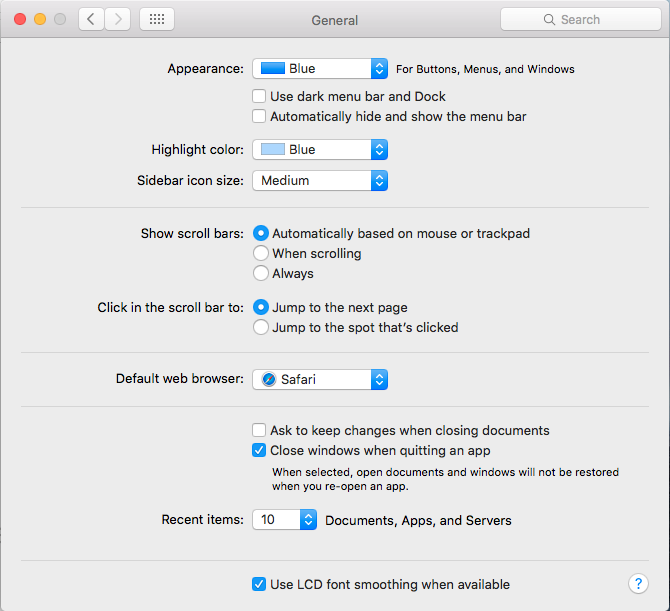The width and height of the screenshot is (670, 611).
Task: Disable LCD font smoothing checkbox
Action: tap(259, 584)
